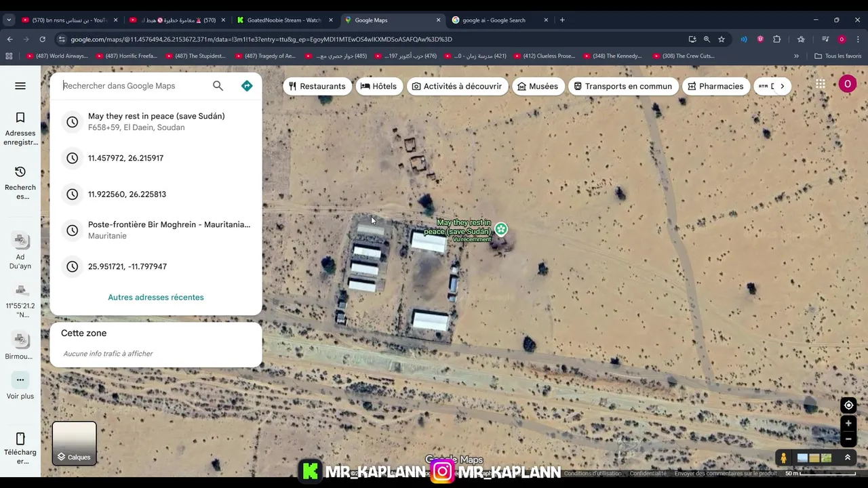The image size is (868, 488).
Task: Click the magnifier search icon
Action: coord(218,85)
